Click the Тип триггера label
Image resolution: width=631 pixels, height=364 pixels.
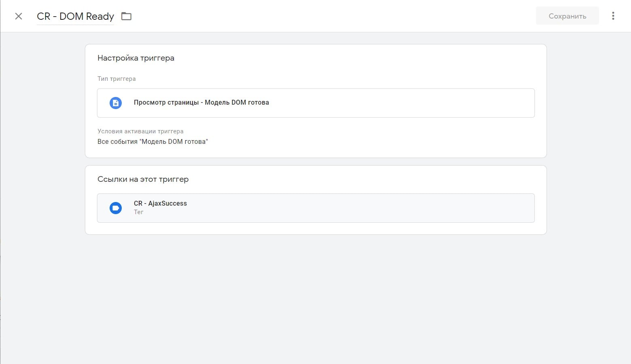(x=116, y=79)
